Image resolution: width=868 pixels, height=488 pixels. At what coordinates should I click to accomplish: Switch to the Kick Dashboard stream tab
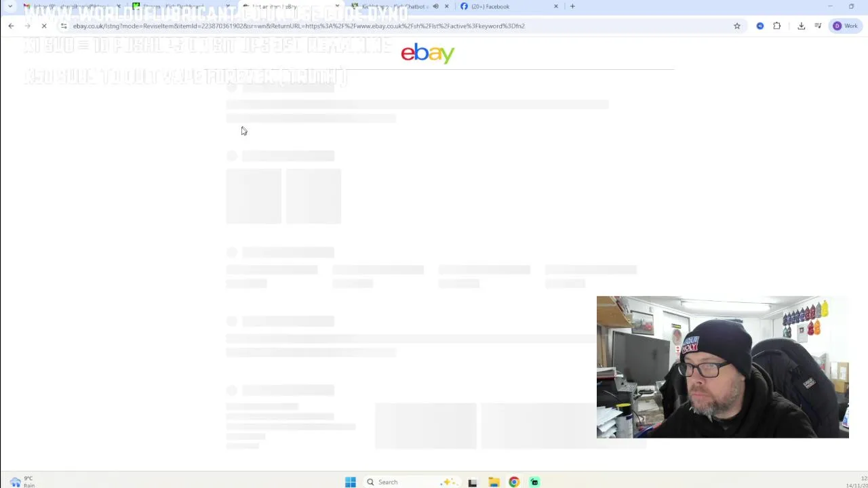pyautogui.click(x=180, y=6)
